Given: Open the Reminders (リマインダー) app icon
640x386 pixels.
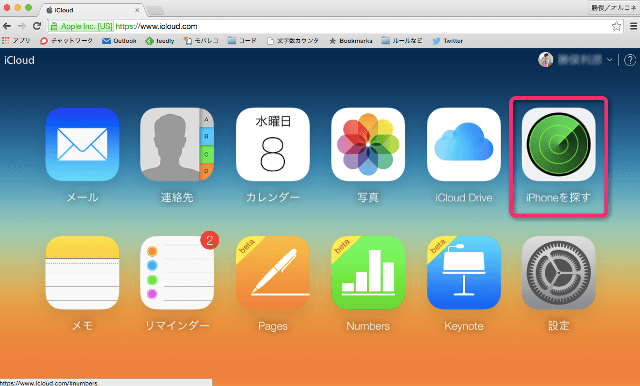Looking at the screenshot, I should [x=177, y=273].
